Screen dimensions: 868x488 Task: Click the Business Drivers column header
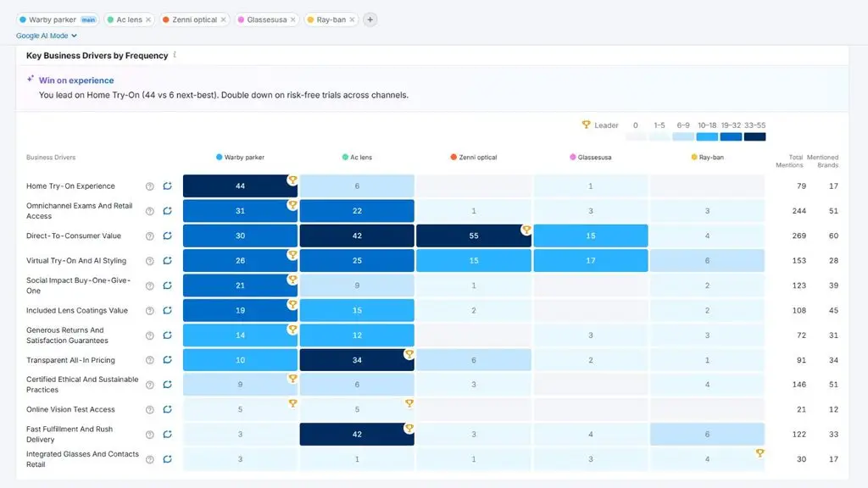(51, 157)
